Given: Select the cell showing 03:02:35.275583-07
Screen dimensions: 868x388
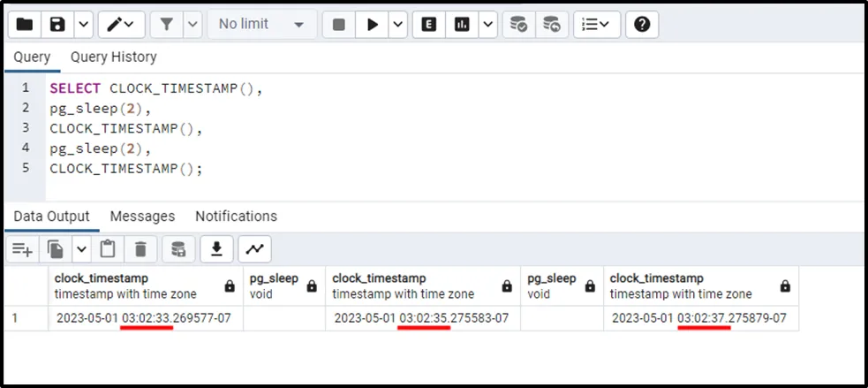Looking at the screenshot, I should (422, 318).
